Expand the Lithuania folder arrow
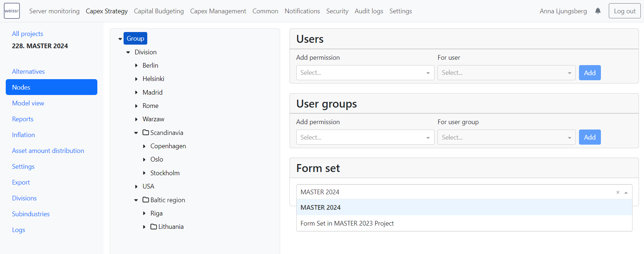Viewport: 644px width, 254px height. [x=144, y=227]
